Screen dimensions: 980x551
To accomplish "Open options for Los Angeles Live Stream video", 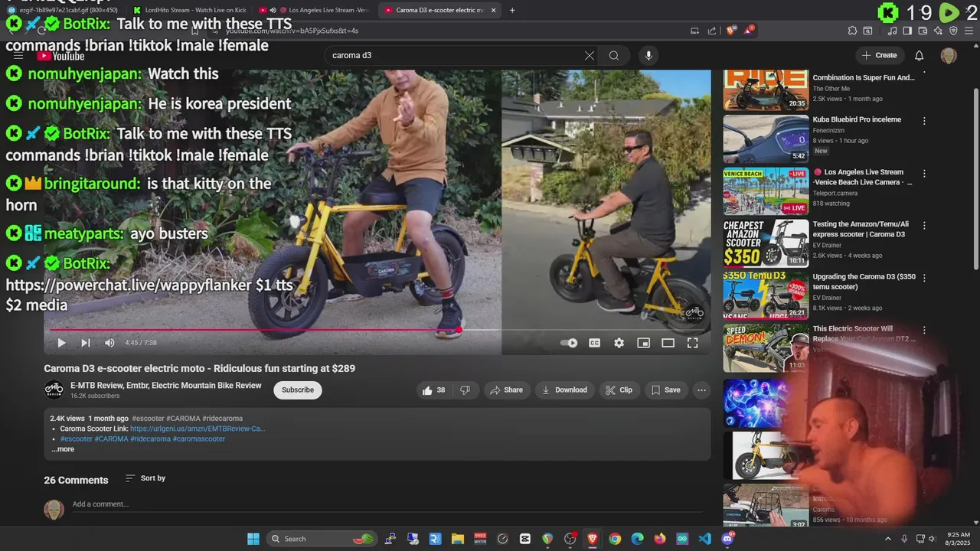I will coord(924,174).
